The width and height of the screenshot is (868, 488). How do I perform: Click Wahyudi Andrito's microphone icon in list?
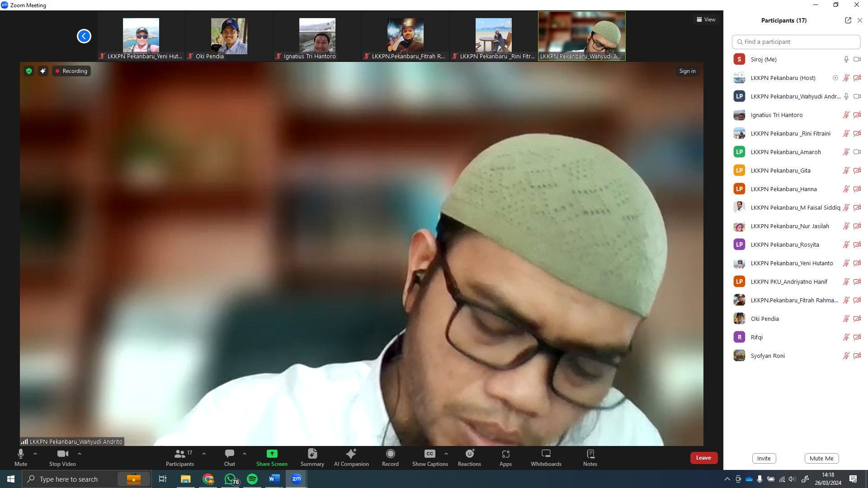pos(846,96)
